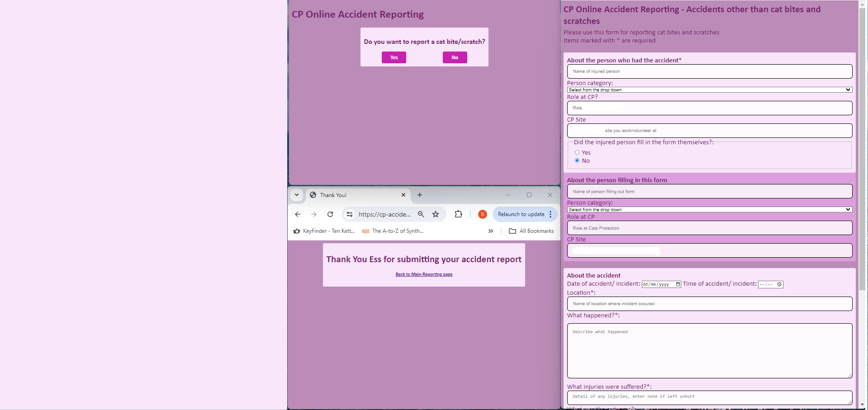
Task: Click the Name of injured person field
Action: [709, 71]
